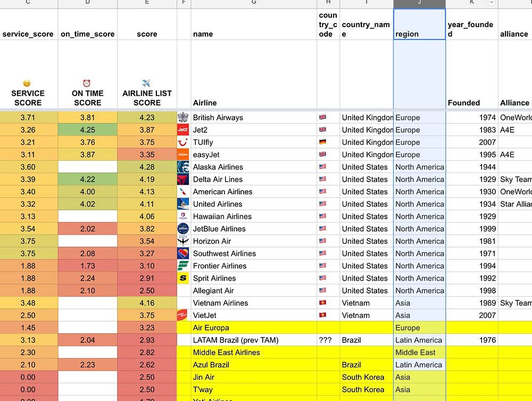The image size is (532, 401).
Task: Select column D header
Action: [88, 4]
